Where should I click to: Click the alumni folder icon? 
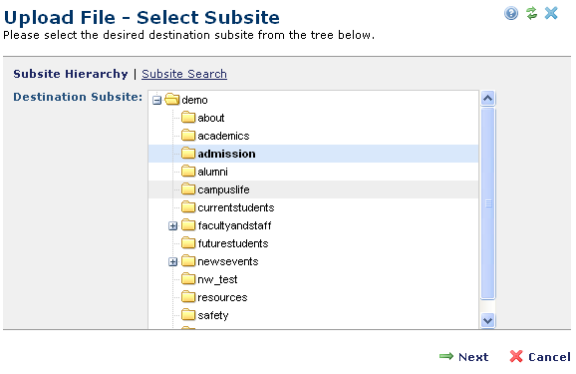(188, 172)
